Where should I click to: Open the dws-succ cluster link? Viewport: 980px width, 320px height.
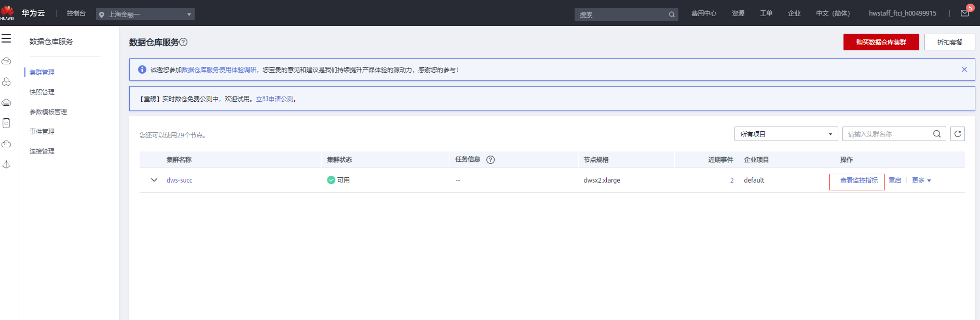tap(179, 180)
